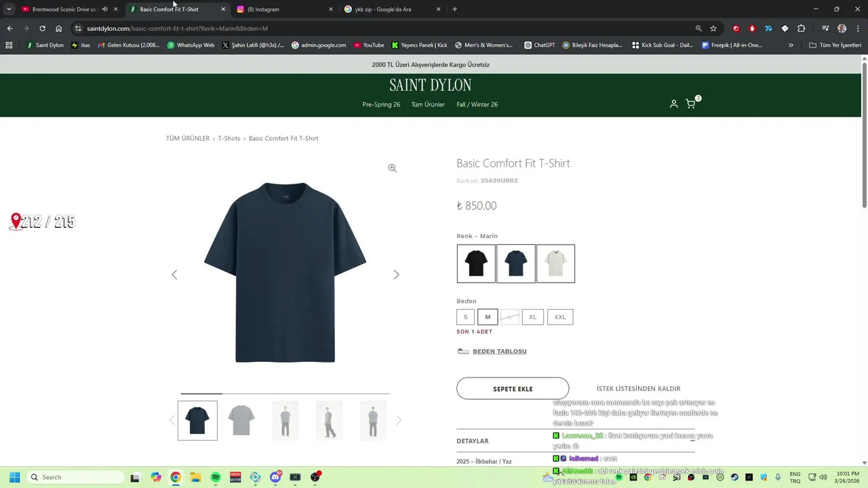Open the Tüm Yer İşaretleri bookmarks folder
The width and height of the screenshot is (868, 488).
[x=835, y=45]
